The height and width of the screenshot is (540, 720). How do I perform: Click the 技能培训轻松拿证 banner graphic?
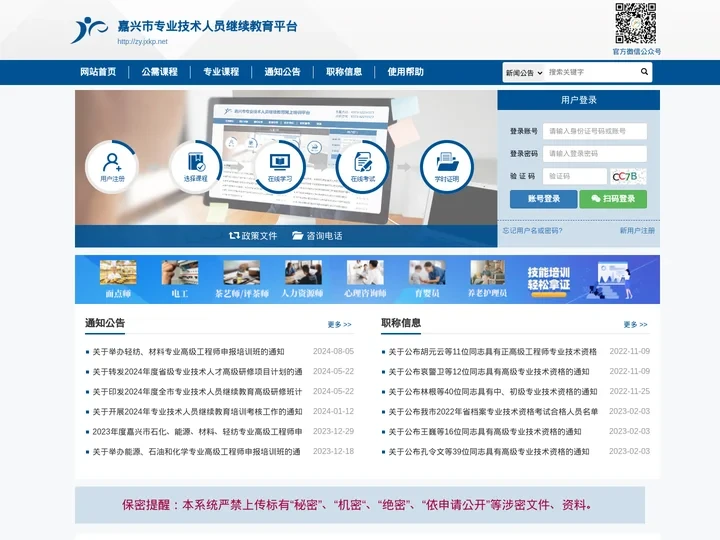point(581,280)
